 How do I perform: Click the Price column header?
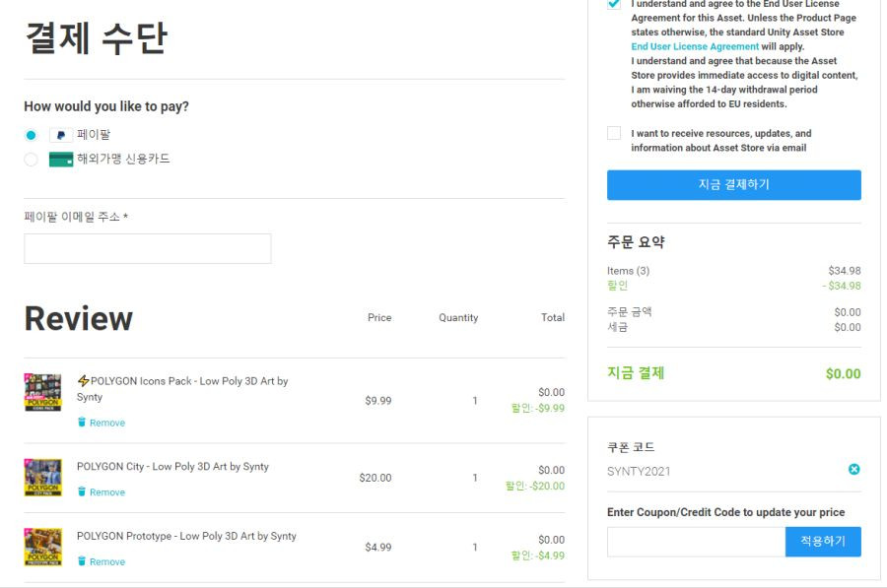point(379,318)
